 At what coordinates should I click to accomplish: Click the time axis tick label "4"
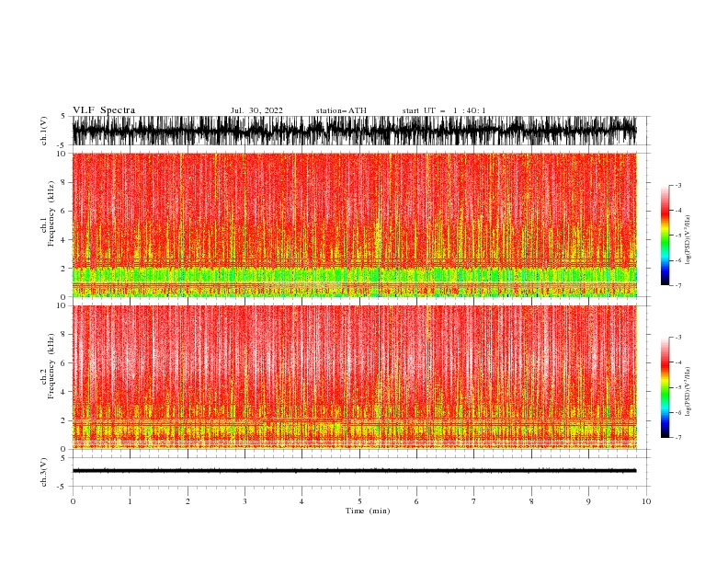[x=301, y=501]
